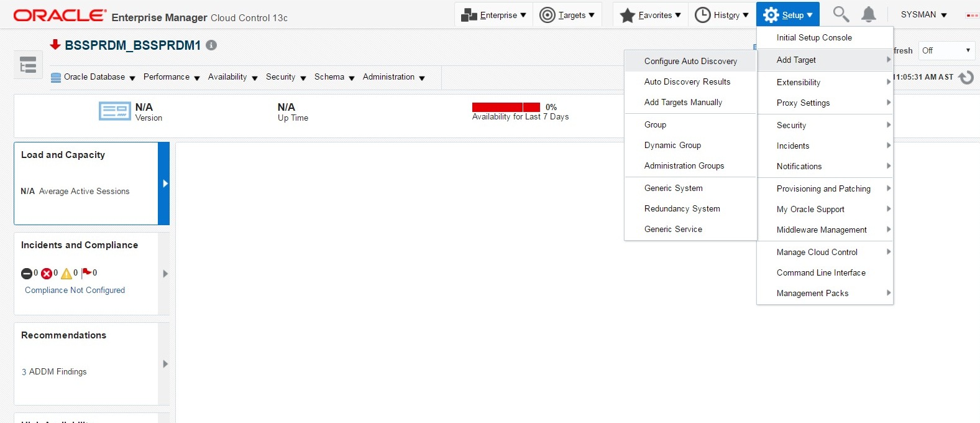980x423 pixels.
Task: Open Security submenu in Setup menu
Action: point(825,125)
